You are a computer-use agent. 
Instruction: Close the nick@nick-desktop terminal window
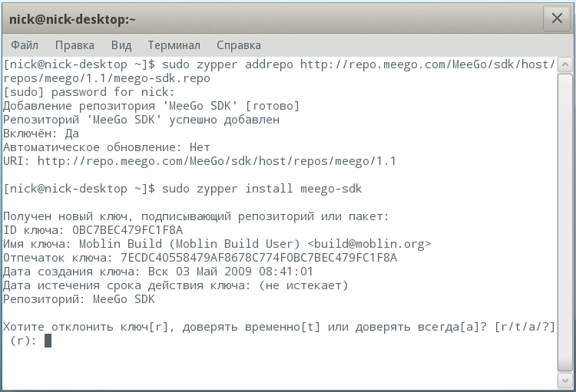[556, 18]
